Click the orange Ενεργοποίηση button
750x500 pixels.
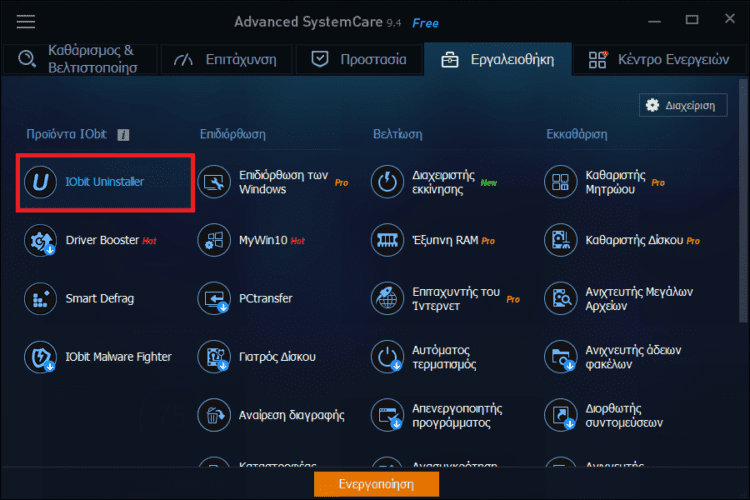click(376, 484)
